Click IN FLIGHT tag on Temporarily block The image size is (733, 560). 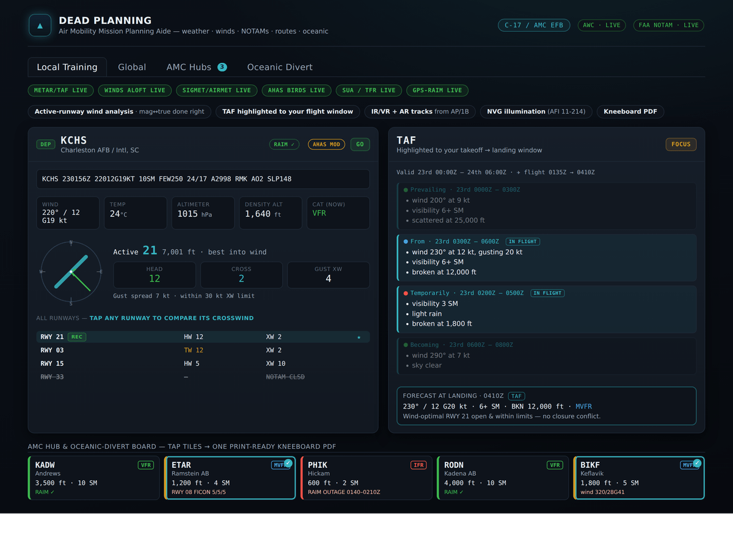click(x=547, y=293)
